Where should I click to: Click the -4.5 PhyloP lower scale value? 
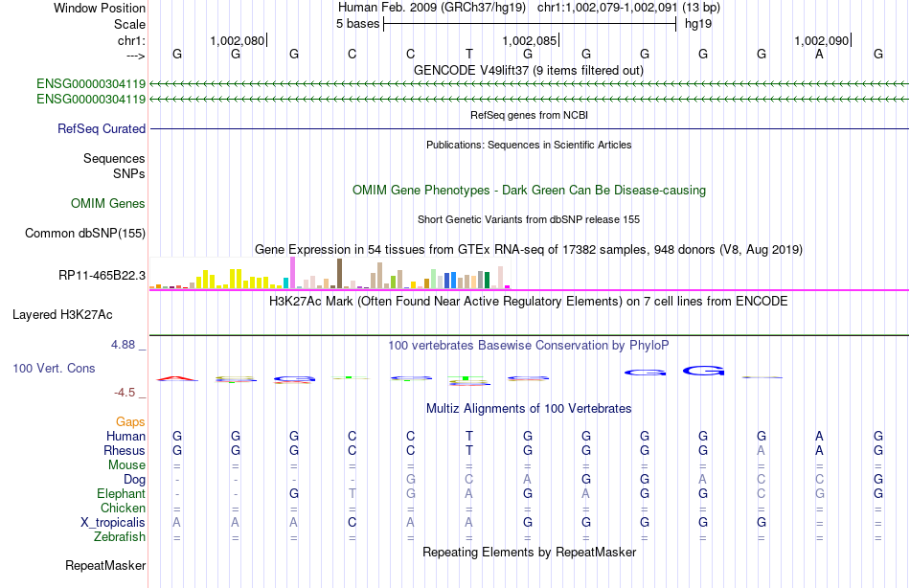125,393
